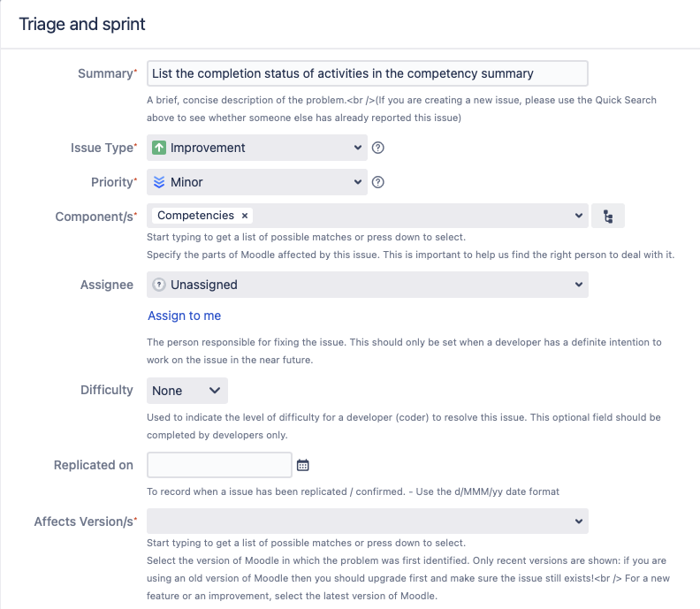Expand the Component/s dropdown arrow
700x609 pixels.
579,216
